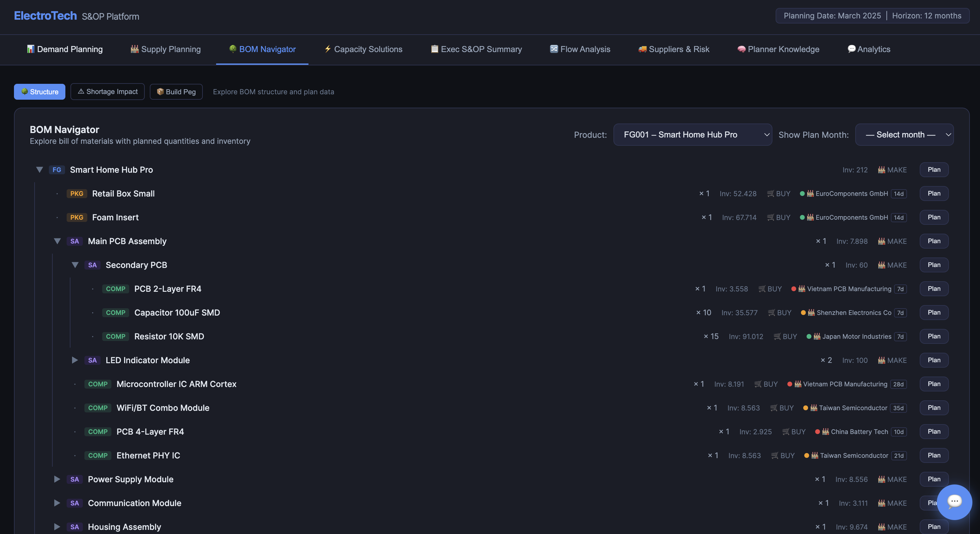Click Plan for Resistor 10K SMD
980x534 pixels.
(934, 336)
